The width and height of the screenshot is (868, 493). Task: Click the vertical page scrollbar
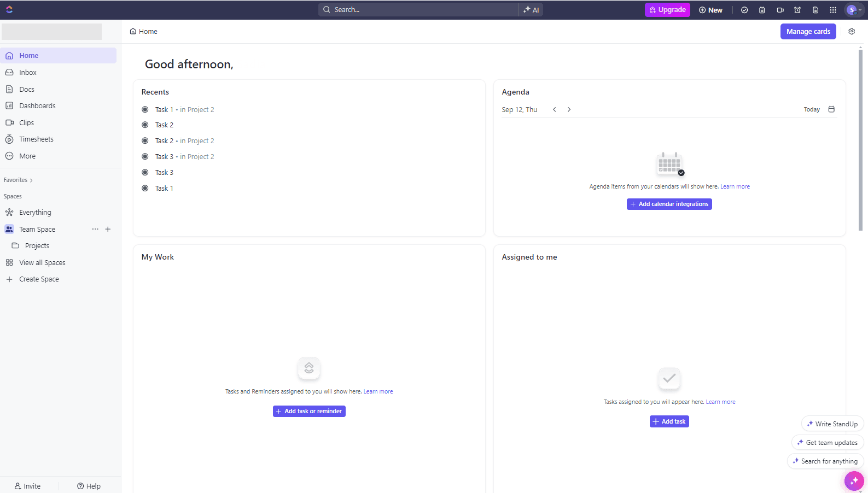click(860, 139)
